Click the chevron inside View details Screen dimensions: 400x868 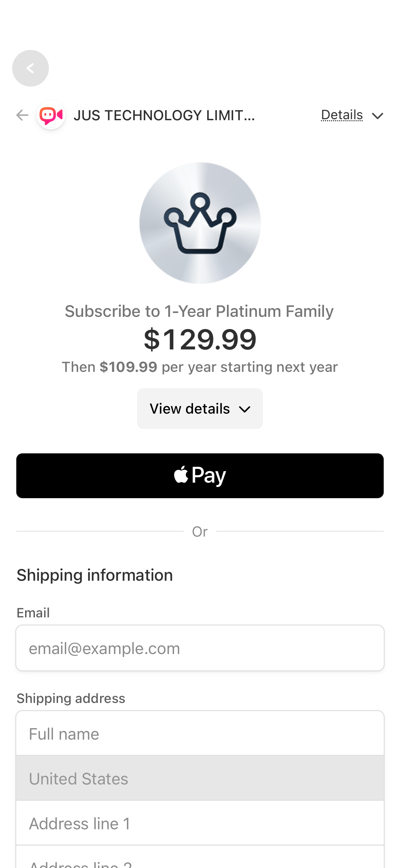coord(245,410)
